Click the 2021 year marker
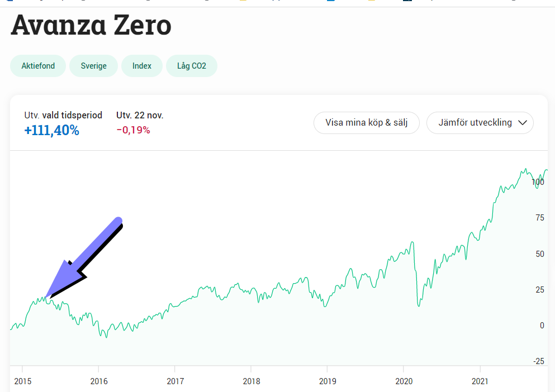Viewport: 555px width, 392px height. (x=480, y=381)
